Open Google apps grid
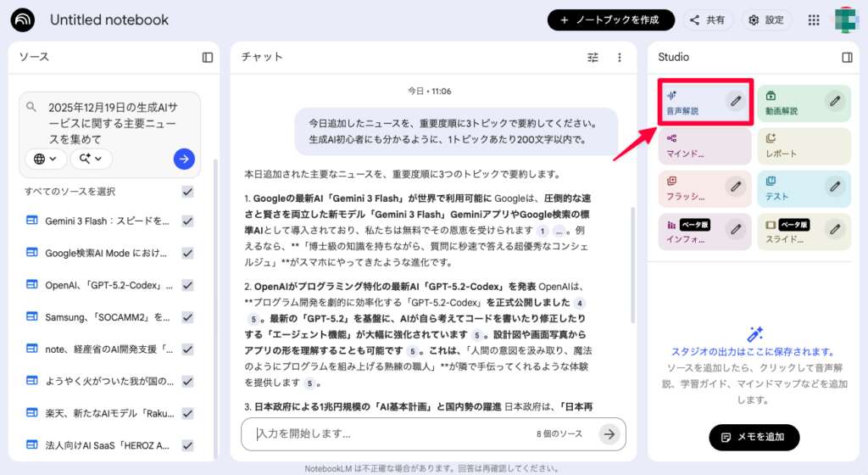 tap(814, 20)
